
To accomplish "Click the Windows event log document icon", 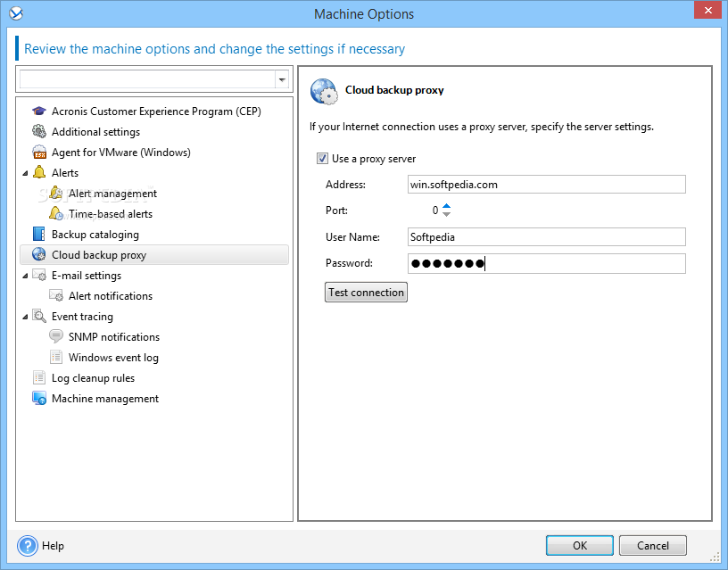I will click(56, 357).
